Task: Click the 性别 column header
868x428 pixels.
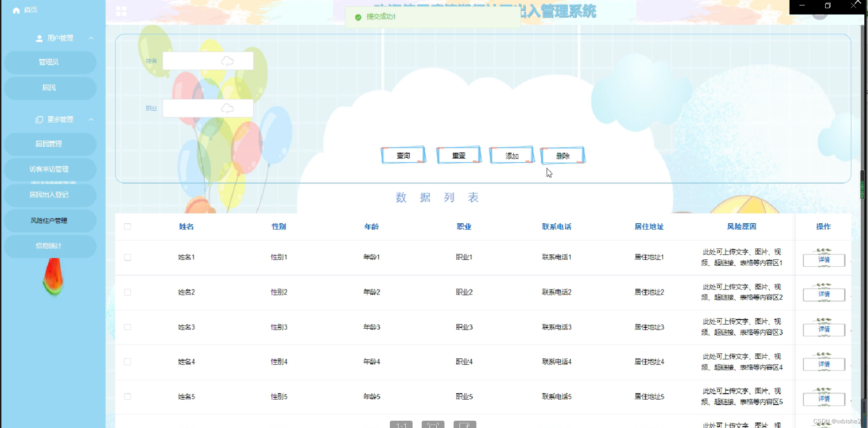Action: point(279,227)
